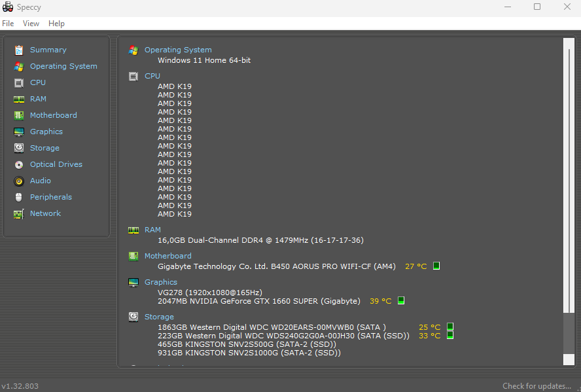Open Peripherals section from sidebar
The image size is (581, 392).
tap(51, 197)
